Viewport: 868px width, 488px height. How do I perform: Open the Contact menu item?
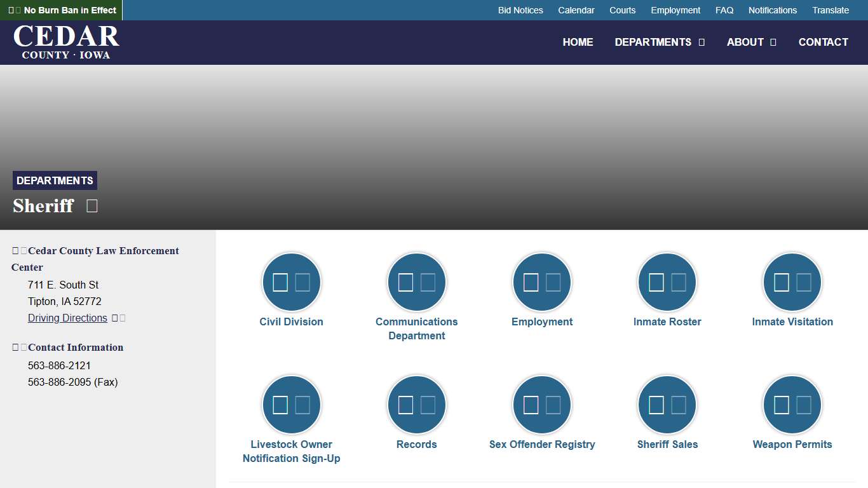coord(823,42)
